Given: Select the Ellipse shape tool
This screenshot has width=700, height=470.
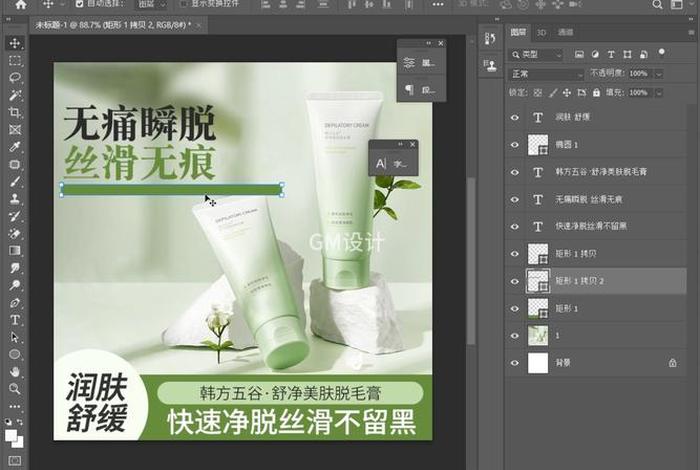Looking at the screenshot, I should click(x=15, y=354).
